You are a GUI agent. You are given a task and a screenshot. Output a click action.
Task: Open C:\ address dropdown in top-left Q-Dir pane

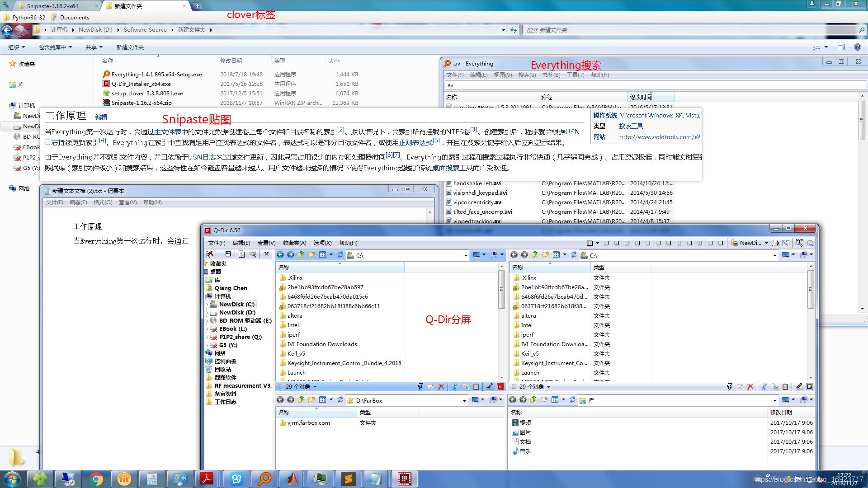[x=466, y=256]
